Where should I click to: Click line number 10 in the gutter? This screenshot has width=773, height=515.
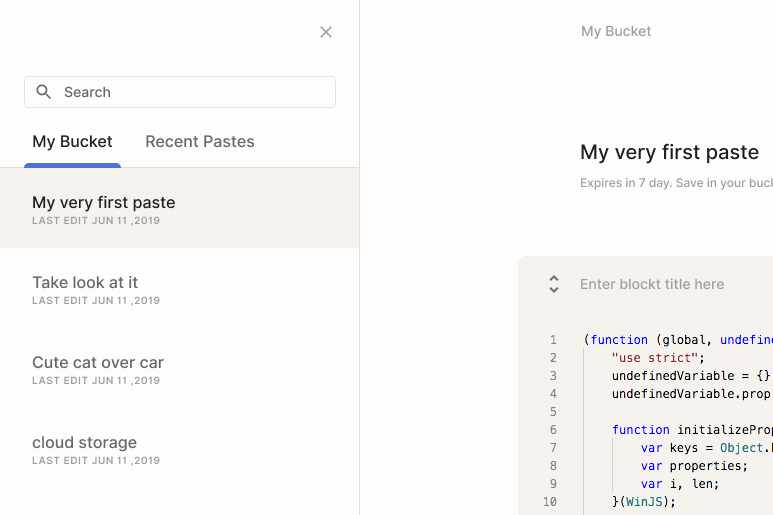tap(550, 502)
